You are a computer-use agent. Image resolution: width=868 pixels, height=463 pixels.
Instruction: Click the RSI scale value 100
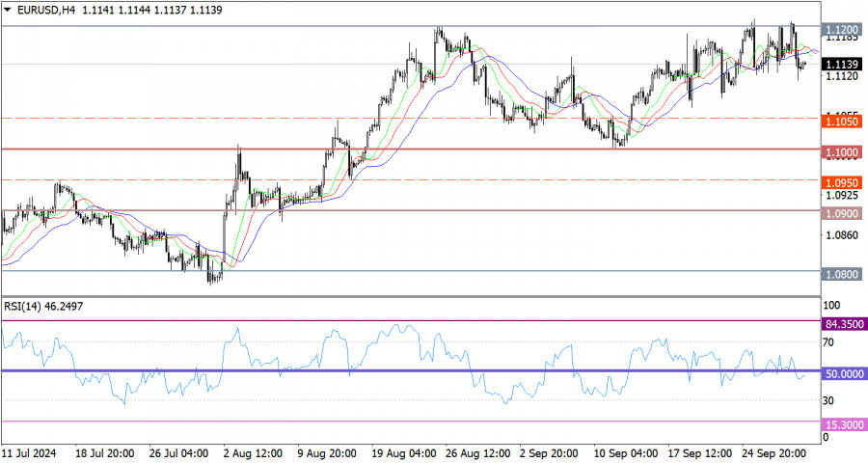pos(831,305)
